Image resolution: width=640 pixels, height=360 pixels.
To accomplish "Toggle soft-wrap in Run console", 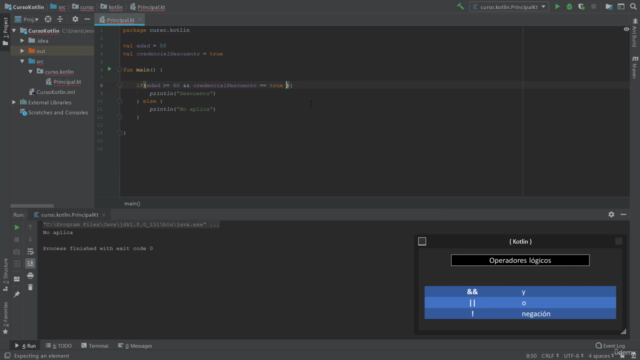I will coord(30,251).
